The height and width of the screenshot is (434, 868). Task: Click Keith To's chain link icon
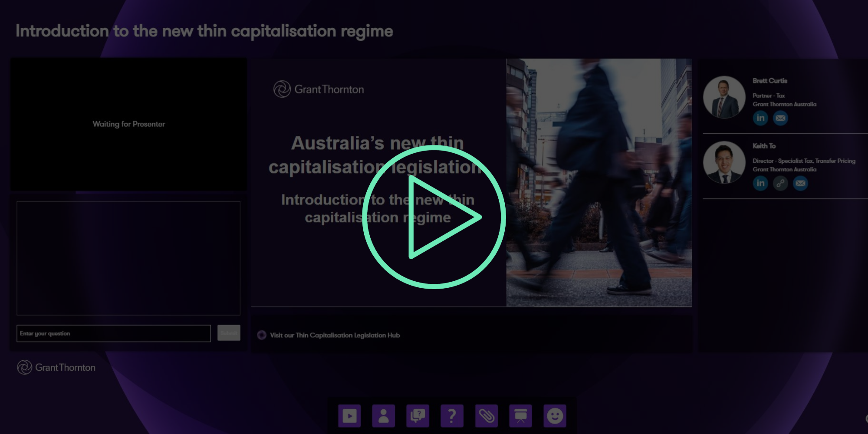pos(780,183)
